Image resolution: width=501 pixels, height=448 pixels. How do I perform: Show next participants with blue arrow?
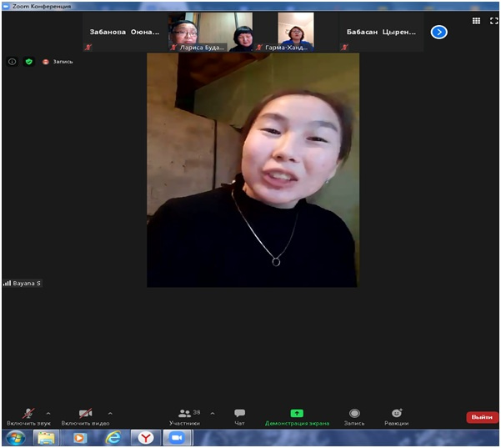pyautogui.click(x=439, y=33)
